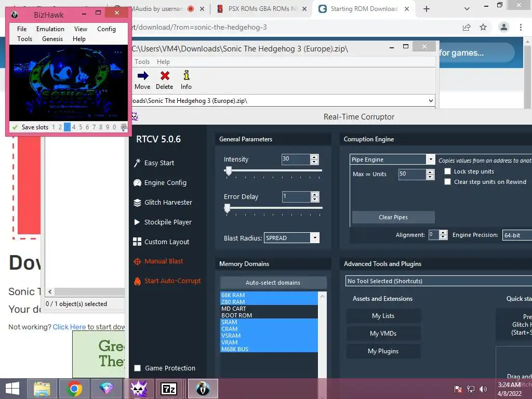
Task: Click the Error Delay stepper arrows
Action: [315, 197]
